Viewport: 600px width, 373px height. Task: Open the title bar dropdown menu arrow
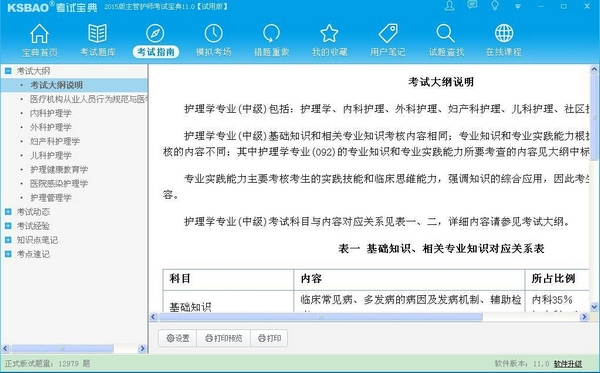pyautogui.click(x=518, y=7)
